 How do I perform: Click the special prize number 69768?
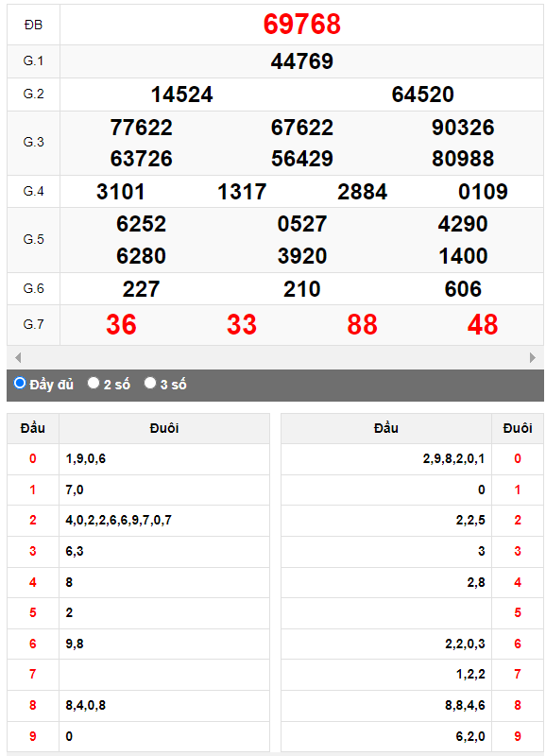coord(302,25)
